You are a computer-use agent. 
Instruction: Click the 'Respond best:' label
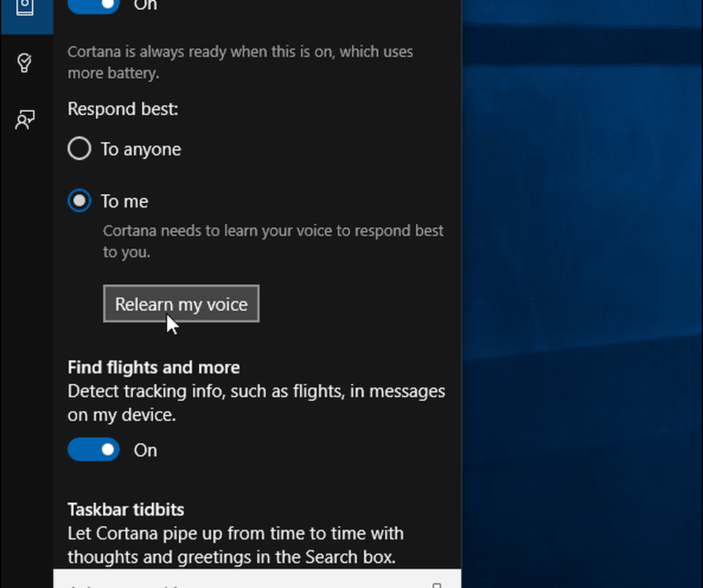tap(123, 109)
